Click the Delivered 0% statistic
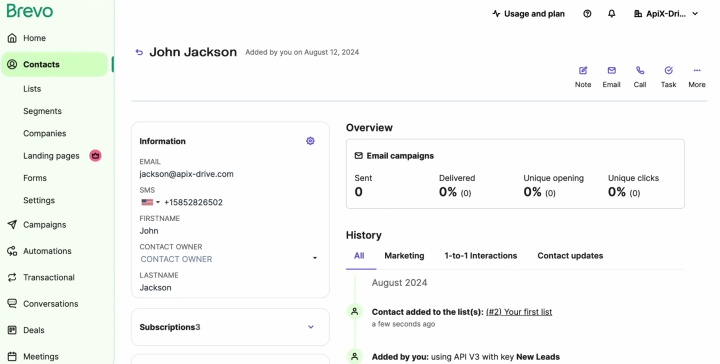The width and height of the screenshot is (720, 364). click(x=457, y=186)
